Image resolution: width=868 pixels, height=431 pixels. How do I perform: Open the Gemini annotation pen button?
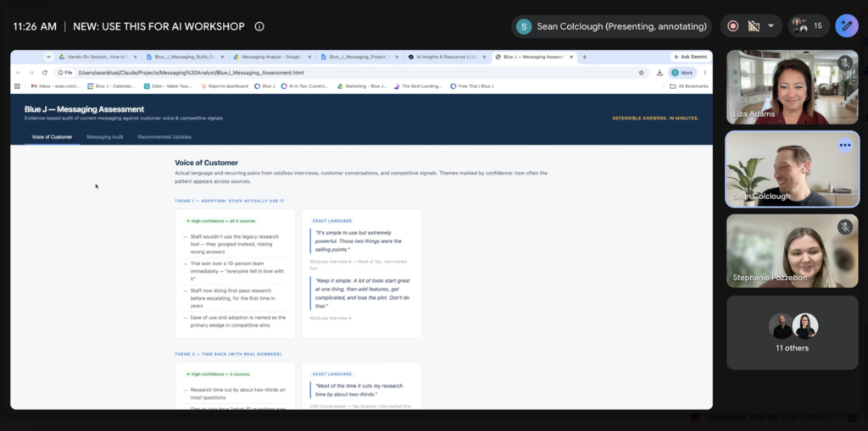(847, 26)
